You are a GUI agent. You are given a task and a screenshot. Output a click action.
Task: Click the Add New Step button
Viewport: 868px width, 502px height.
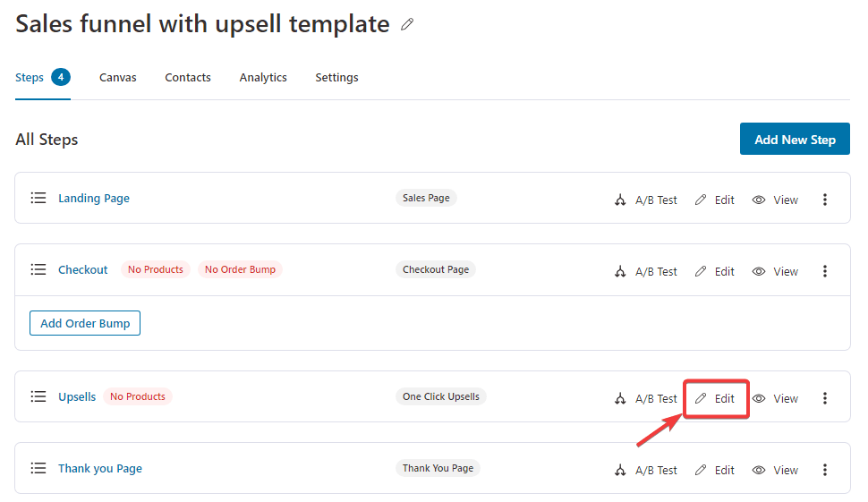point(795,139)
